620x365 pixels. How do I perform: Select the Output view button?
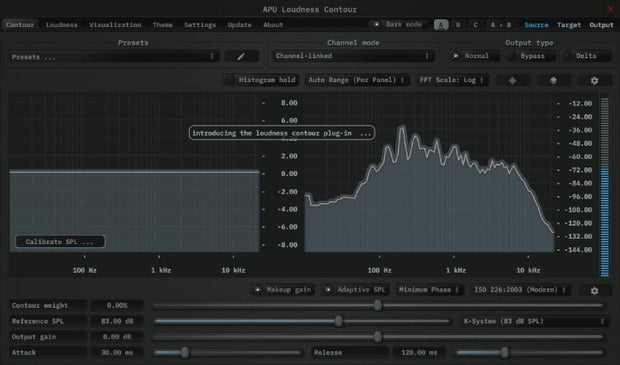click(601, 25)
